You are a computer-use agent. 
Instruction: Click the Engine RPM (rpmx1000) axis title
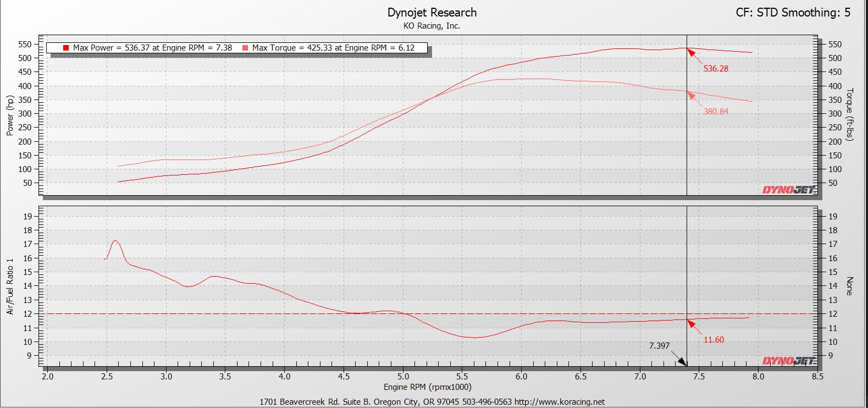427,387
